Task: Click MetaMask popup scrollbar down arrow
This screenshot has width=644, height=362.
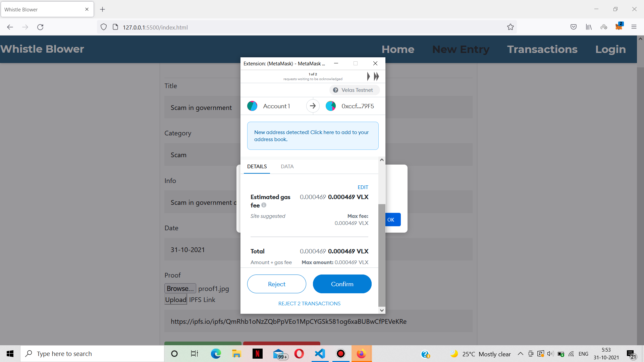Action: [x=382, y=310]
